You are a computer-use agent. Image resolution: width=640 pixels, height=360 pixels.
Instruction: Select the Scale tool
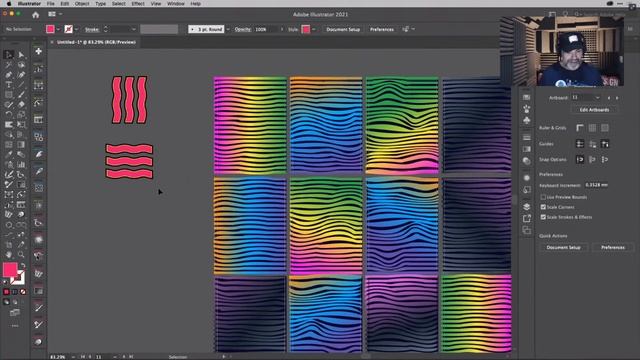tap(21, 114)
